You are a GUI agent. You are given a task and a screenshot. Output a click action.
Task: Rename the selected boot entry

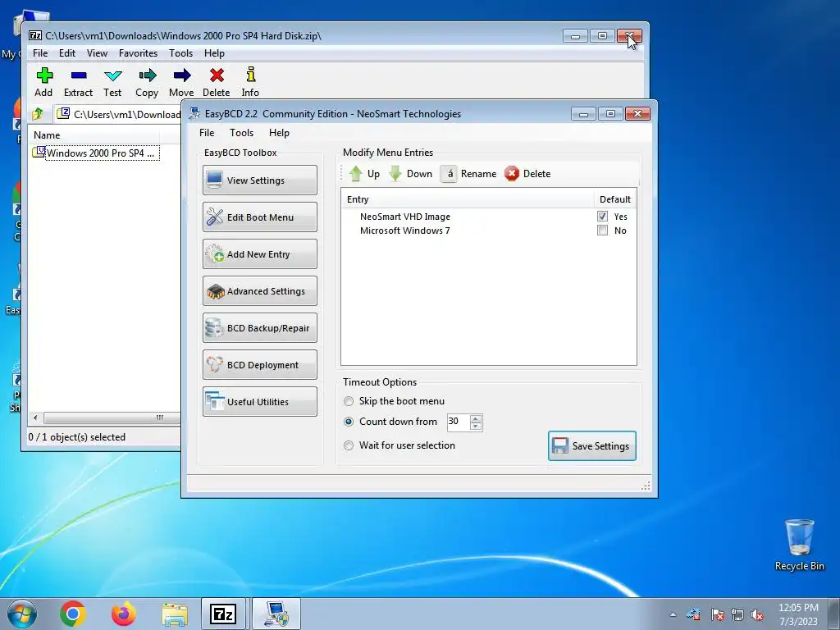pos(468,174)
